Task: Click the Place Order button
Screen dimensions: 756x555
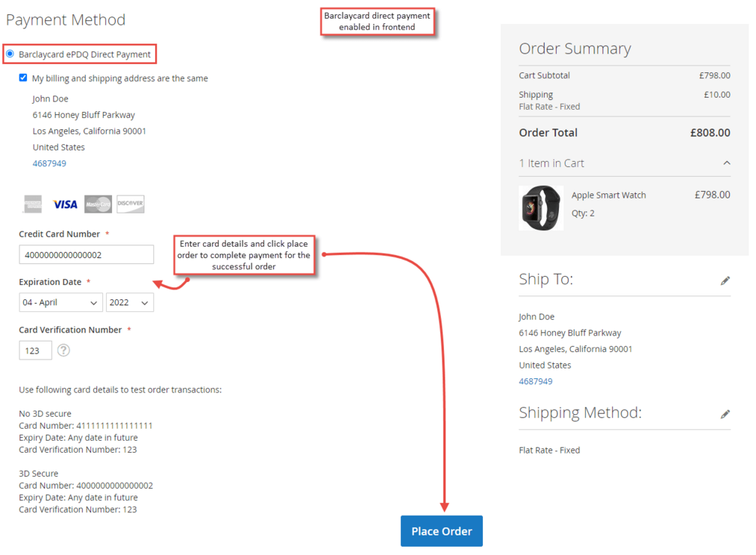Action: pyautogui.click(x=442, y=531)
